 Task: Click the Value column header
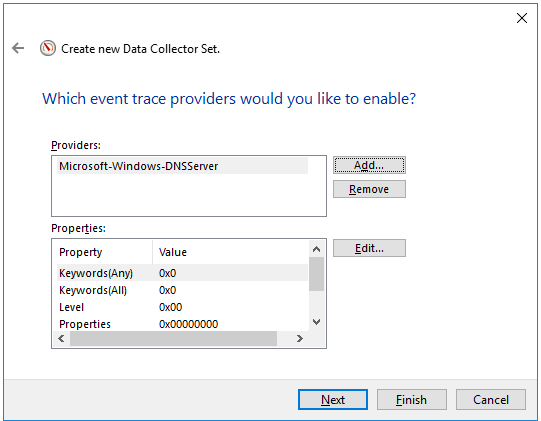(230, 252)
